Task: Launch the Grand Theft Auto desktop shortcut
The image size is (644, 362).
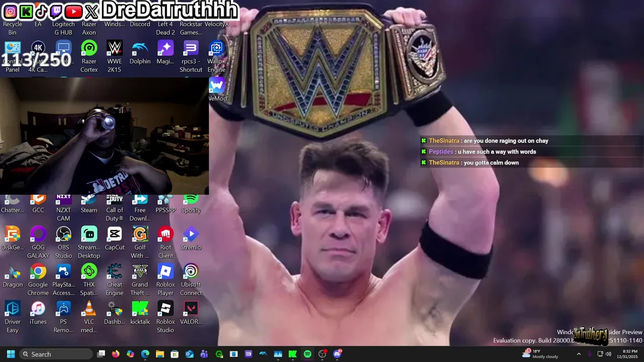Action: click(x=140, y=280)
